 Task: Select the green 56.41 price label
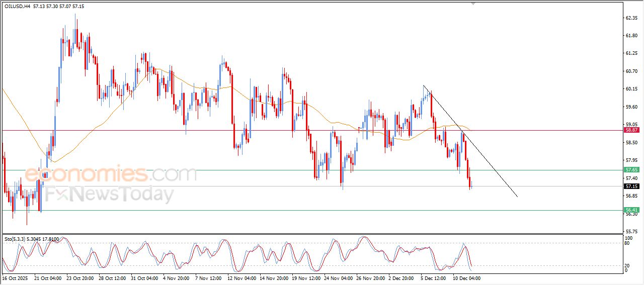(x=631, y=210)
